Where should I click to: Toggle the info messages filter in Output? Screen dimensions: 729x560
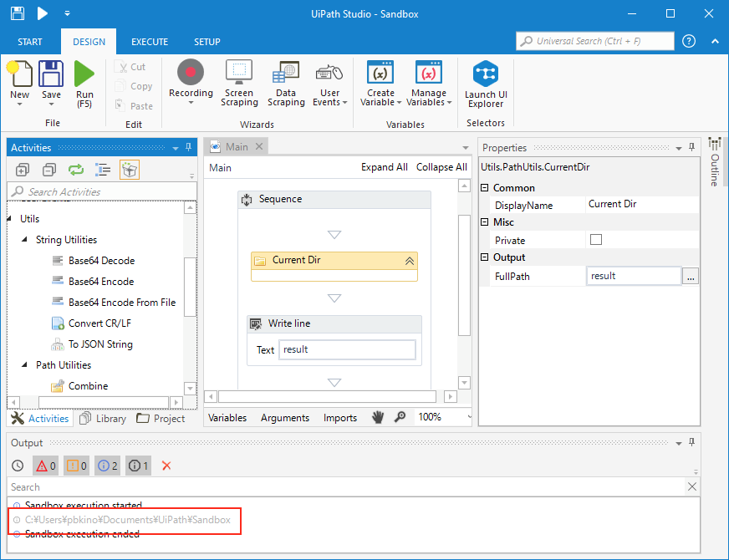click(x=107, y=466)
